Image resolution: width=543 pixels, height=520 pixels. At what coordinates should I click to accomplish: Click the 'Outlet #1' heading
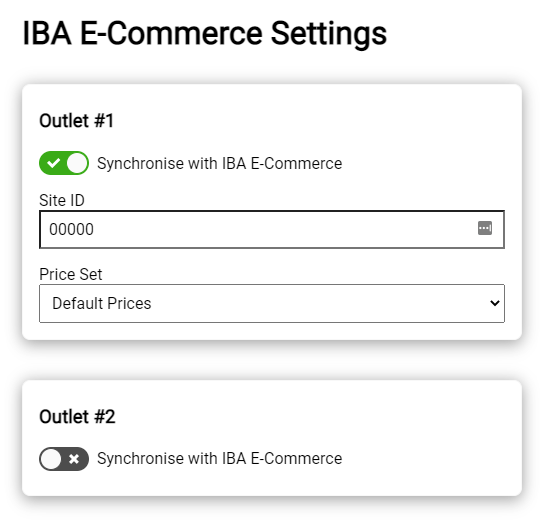click(x=77, y=121)
